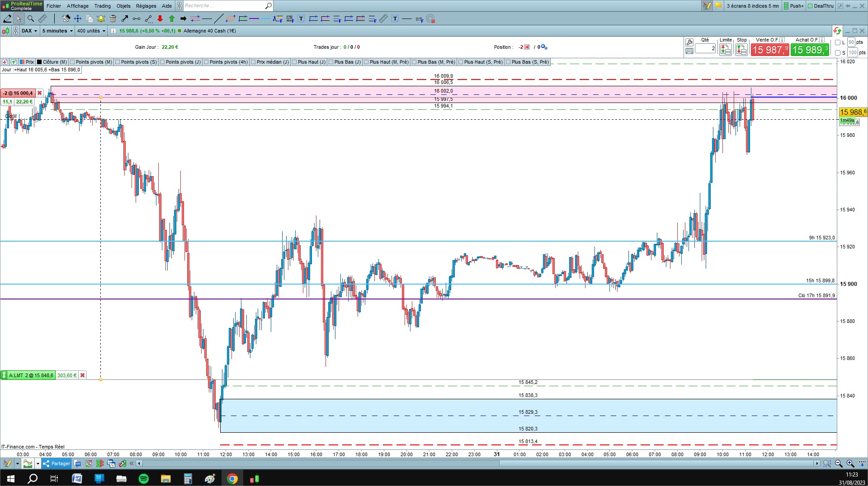Enable Points pivots (4h) checkbox
The height and width of the screenshot is (486, 868).
[206, 62]
